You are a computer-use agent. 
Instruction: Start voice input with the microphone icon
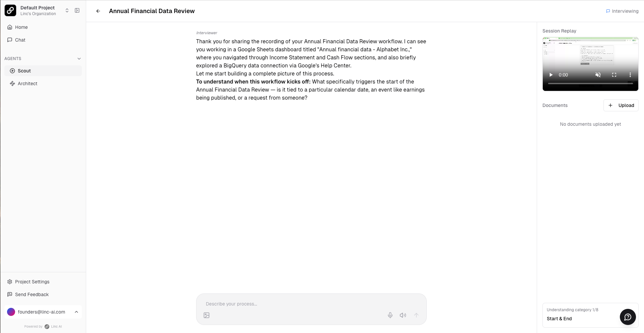click(x=390, y=315)
